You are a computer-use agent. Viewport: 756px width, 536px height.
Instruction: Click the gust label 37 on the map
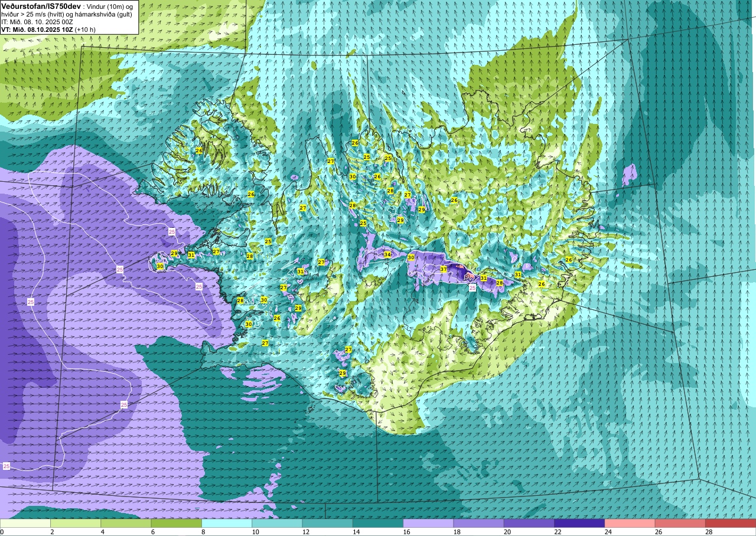tap(444, 269)
